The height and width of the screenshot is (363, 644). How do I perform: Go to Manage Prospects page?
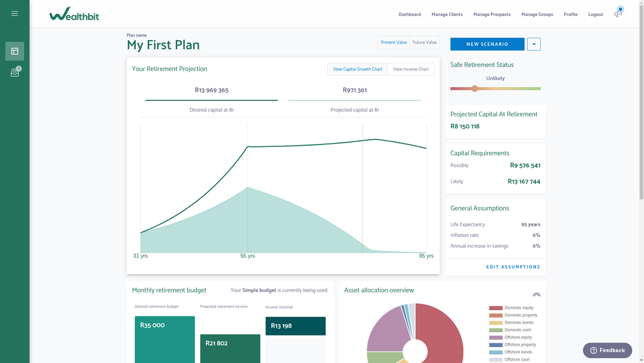click(x=492, y=14)
